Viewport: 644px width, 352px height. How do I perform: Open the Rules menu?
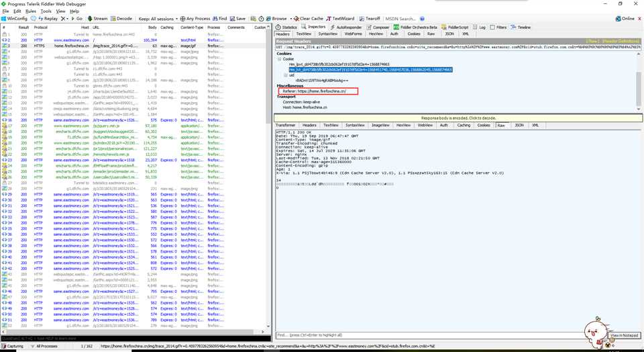pyautogui.click(x=31, y=11)
